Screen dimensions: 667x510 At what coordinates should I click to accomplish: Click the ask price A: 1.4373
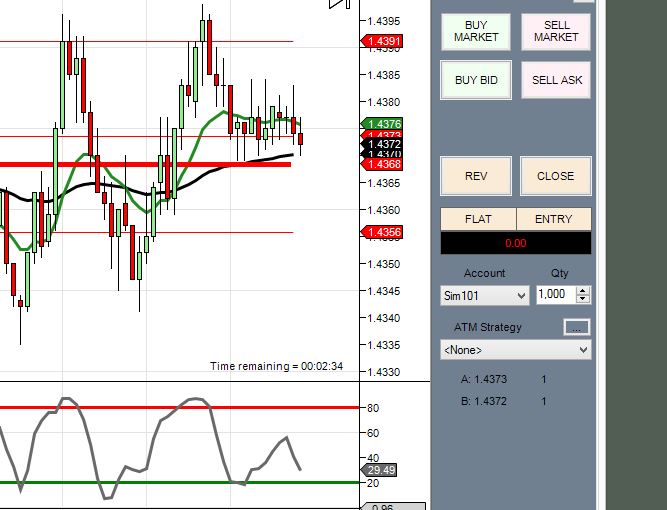click(x=484, y=379)
